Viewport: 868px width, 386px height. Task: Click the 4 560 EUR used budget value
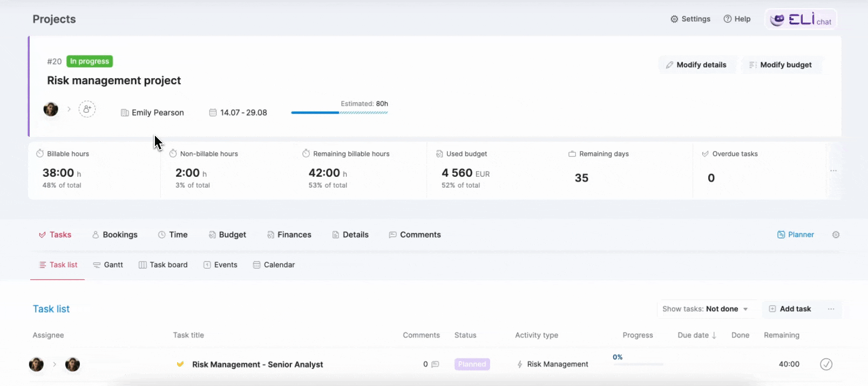pyautogui.click(x=466, y=173)
